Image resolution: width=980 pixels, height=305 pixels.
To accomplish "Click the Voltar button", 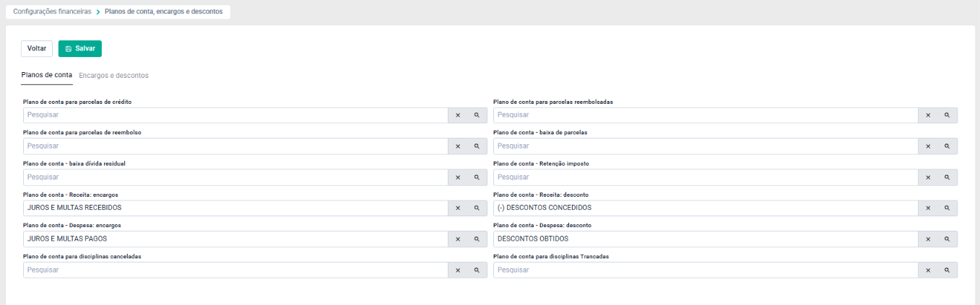I will (x=37, y=48).
